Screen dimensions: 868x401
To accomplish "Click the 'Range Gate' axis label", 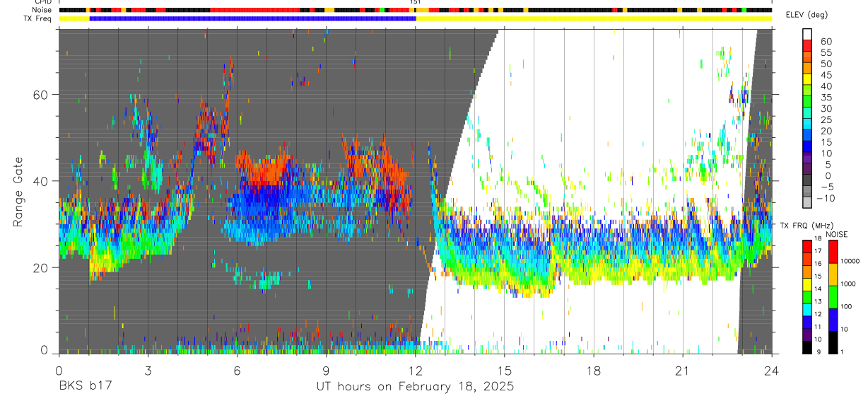I will 18,191.
